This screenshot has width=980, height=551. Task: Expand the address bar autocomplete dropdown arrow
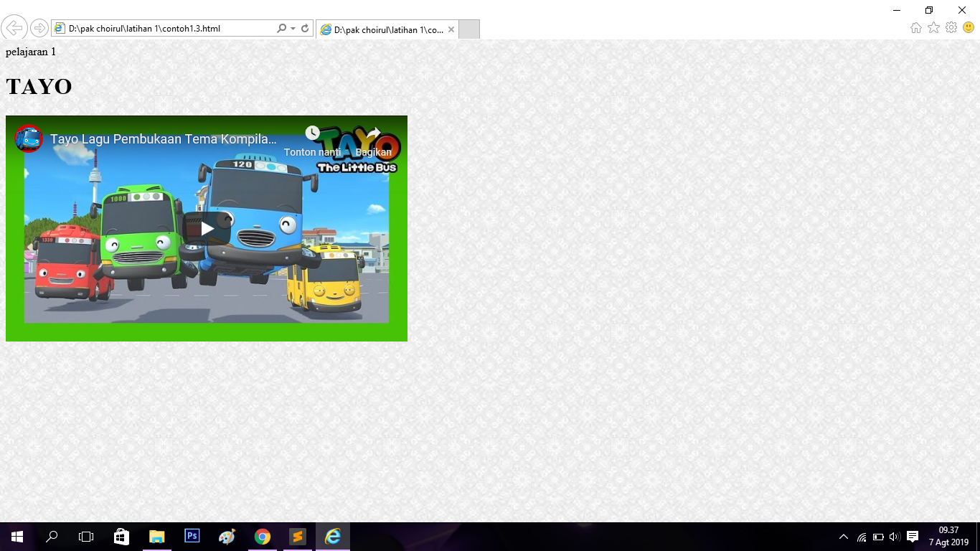[293, 29]
